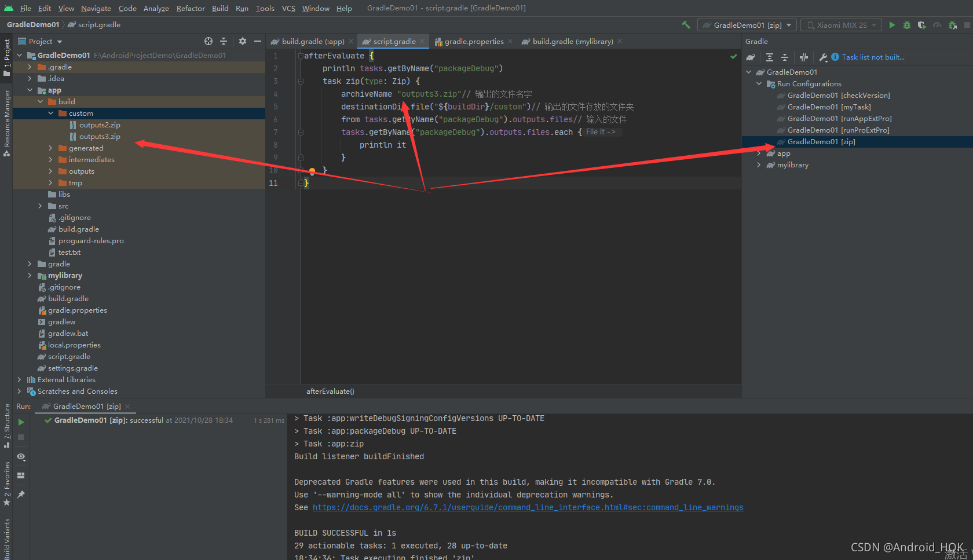Click the layout icon in Run panel sidebar
The image size is (973, 560).
click(x=21, y=475)
